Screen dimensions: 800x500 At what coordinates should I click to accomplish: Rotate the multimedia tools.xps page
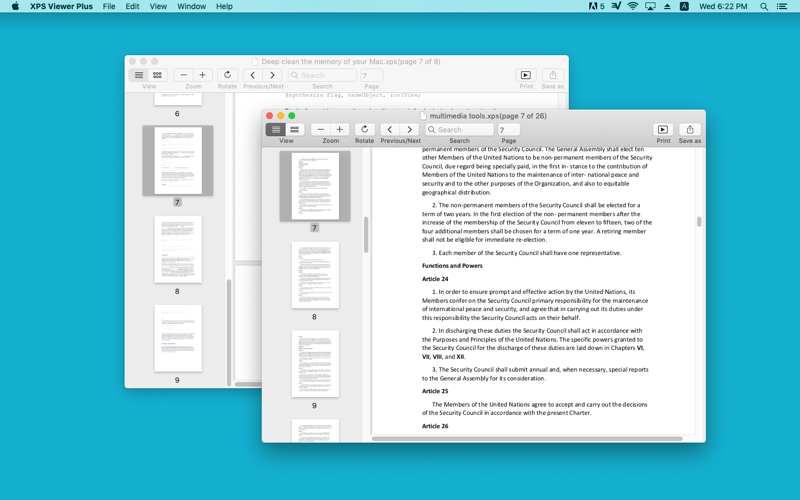(x=364, y=130)
